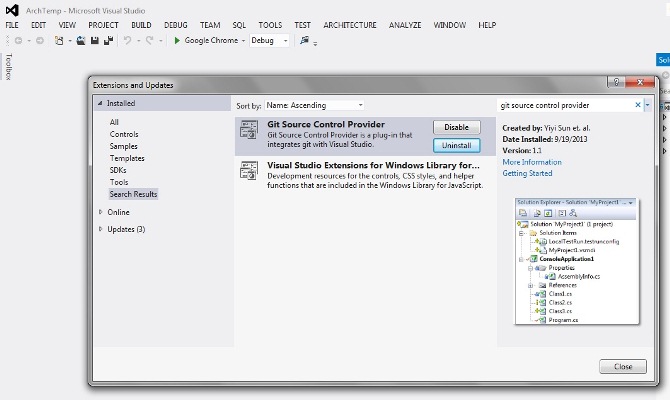
Task: Select the SDKs category
Action: pyautogui.click(x=118, y=170)
